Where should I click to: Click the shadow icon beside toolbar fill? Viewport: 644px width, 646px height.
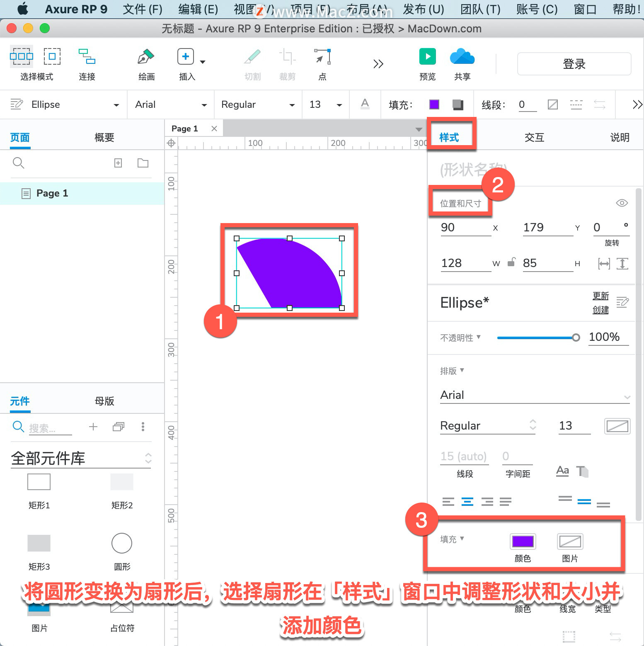(458, 104)
